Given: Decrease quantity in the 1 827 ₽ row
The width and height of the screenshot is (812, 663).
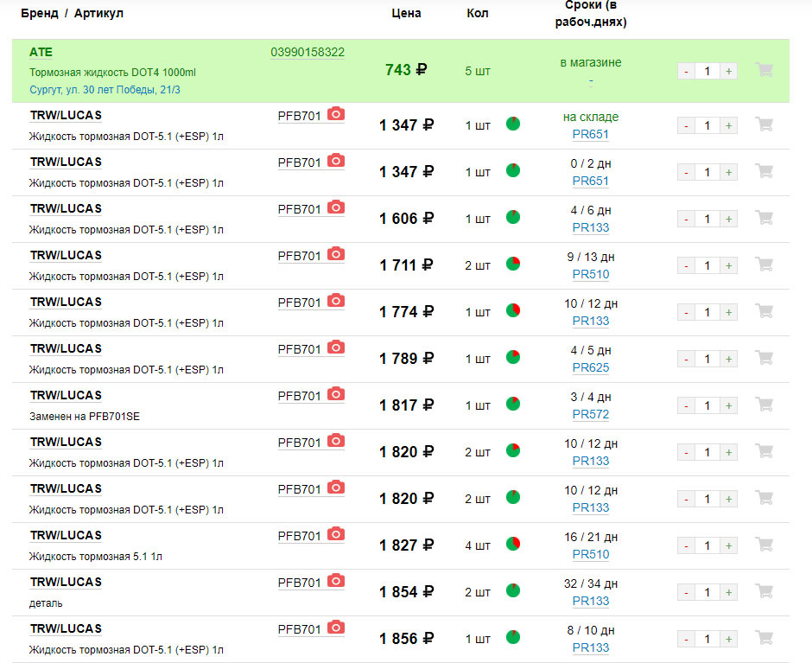Looking at the screenshot, I should tap(686, 545).
